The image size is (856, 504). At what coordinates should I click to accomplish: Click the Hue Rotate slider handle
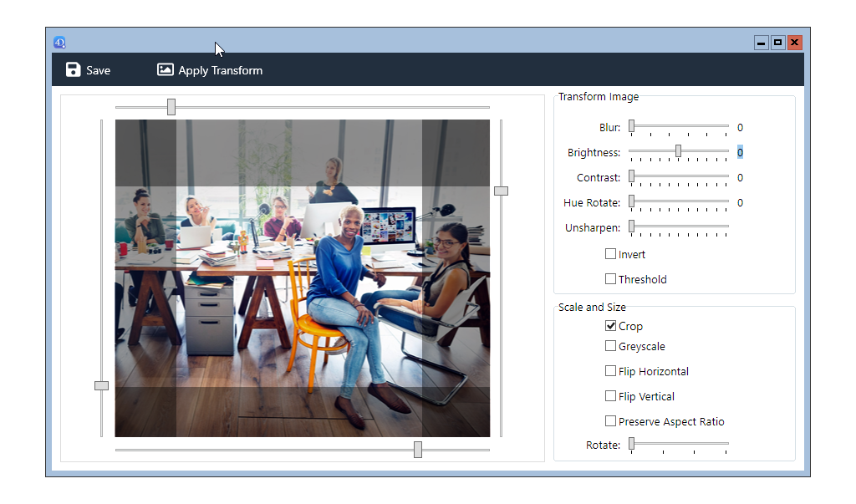[x=632, y=201]
